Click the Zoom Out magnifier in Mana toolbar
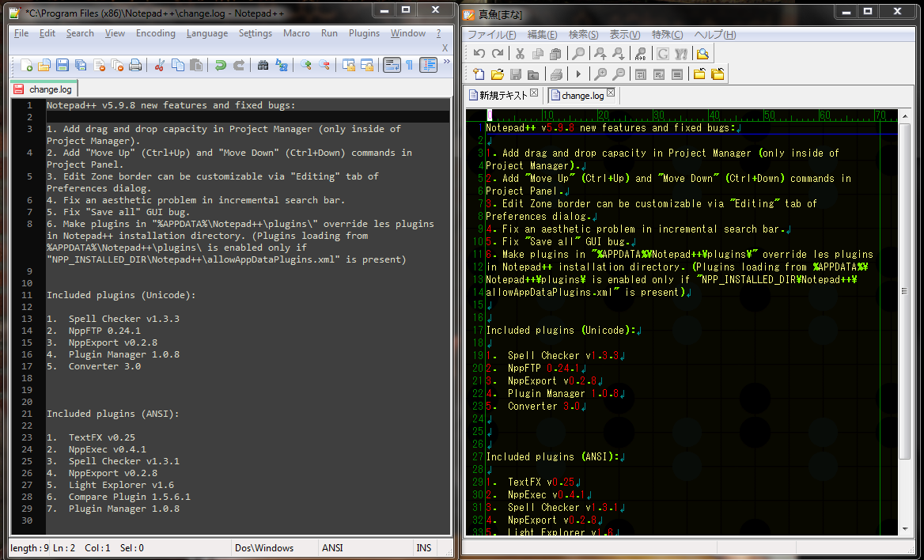Image resolution: width=924 pixels, height=560 pixels. [618, 74]
